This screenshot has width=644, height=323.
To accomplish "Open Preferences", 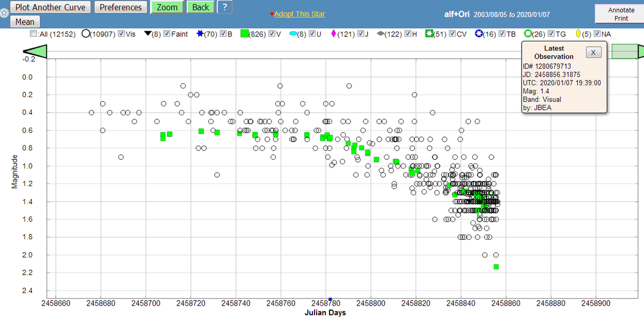I will (121, 8).
